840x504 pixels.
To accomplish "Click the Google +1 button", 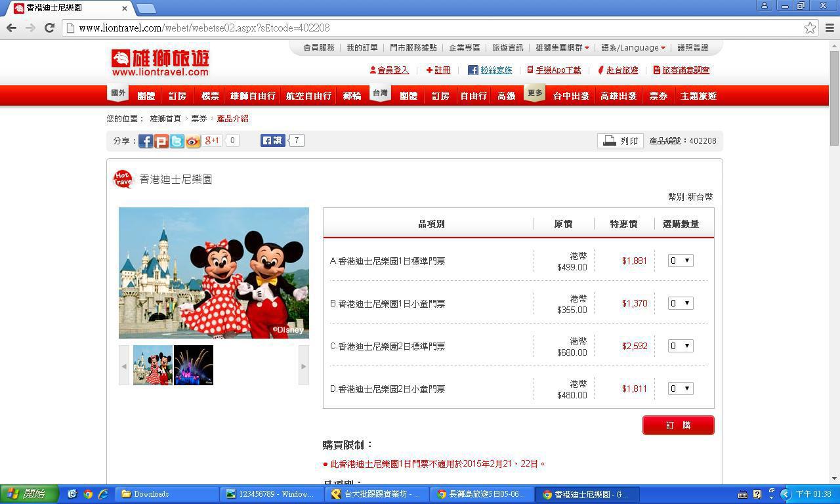I will click(212, 140).
